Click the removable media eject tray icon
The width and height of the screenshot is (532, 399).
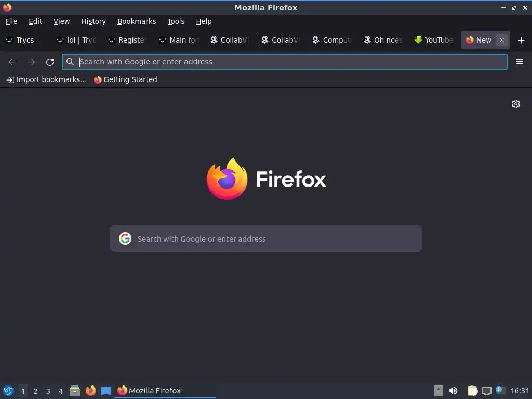click(x=438, y=391)
